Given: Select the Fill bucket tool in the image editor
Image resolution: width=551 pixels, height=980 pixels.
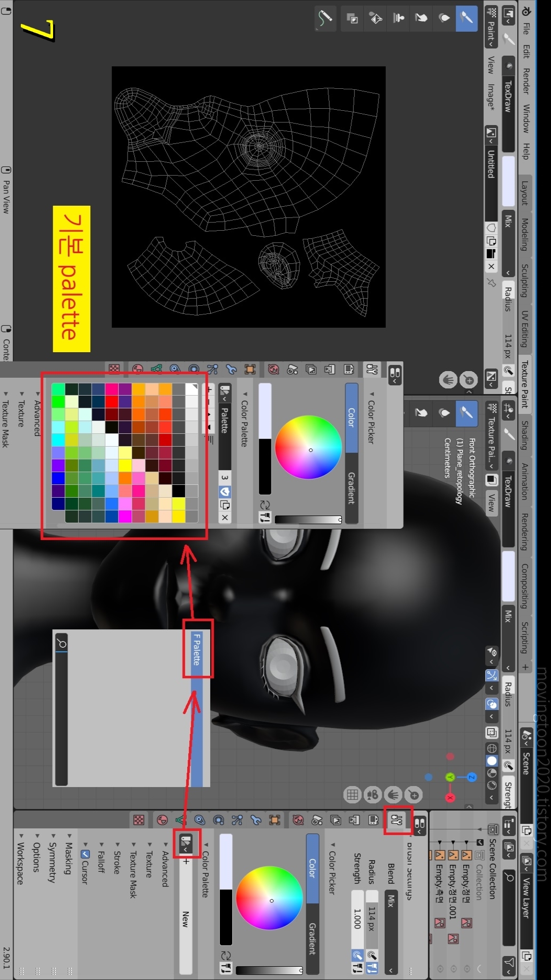Looking at the screenshot, I should pos(375,18).
